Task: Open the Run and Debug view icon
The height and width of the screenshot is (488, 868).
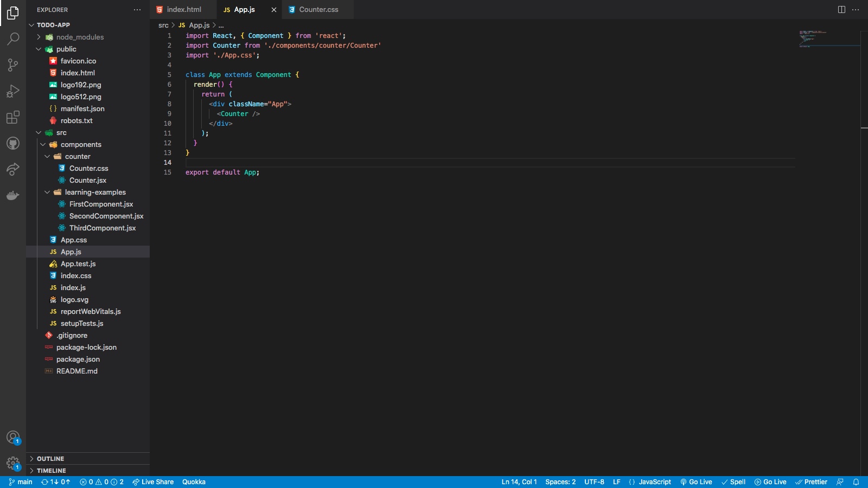Action: click(x=13, y=91)
